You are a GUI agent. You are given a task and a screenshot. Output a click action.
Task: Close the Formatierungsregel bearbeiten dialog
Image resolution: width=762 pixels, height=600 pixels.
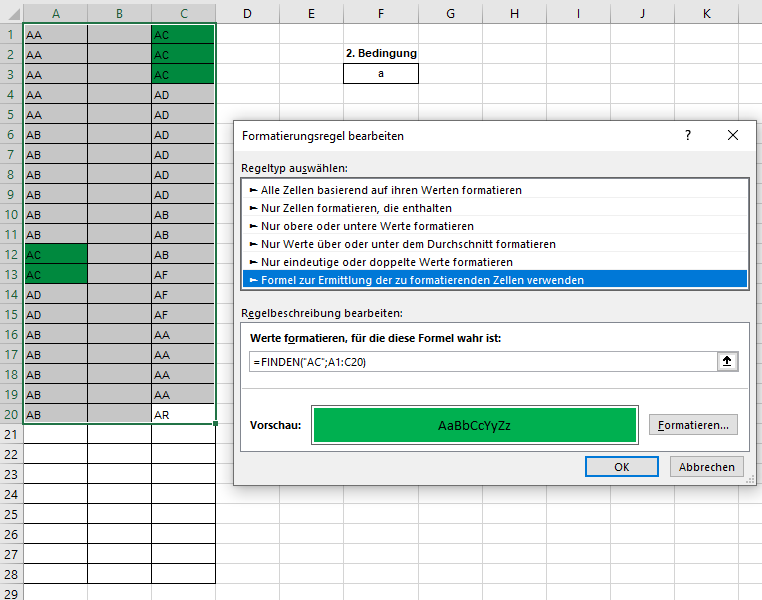click(x=733, y=136)
